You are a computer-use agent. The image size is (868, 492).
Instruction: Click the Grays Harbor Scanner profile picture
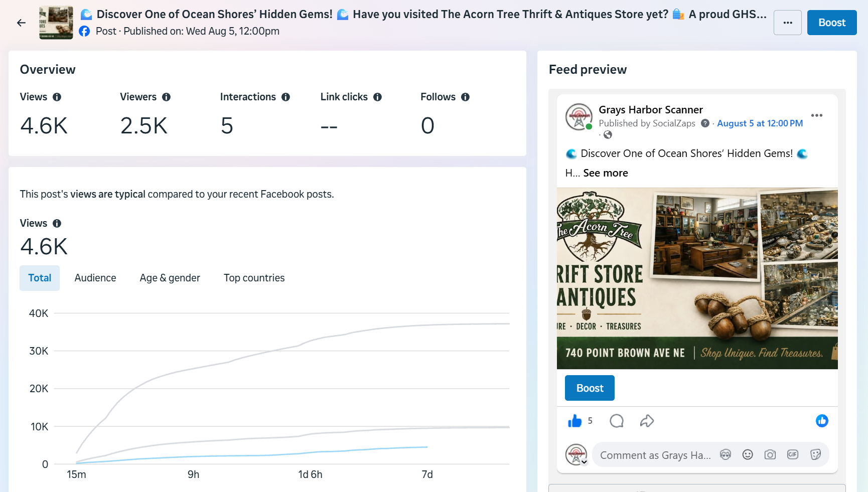pyautogui.click(x=579, y=117)
